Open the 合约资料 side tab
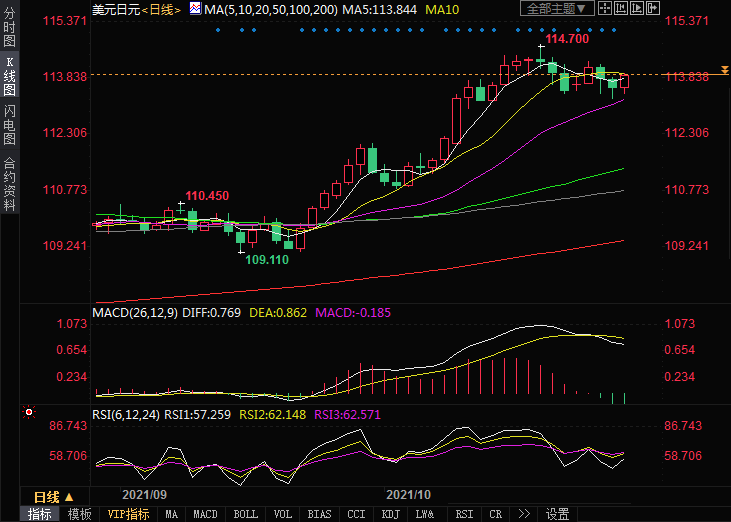731x522 pixels. 9,183
